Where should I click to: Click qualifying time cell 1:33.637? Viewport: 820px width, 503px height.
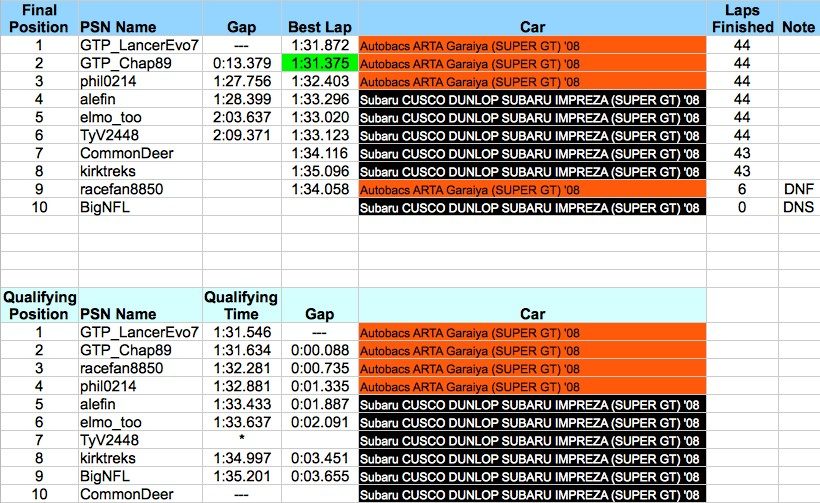coord(242,422)
